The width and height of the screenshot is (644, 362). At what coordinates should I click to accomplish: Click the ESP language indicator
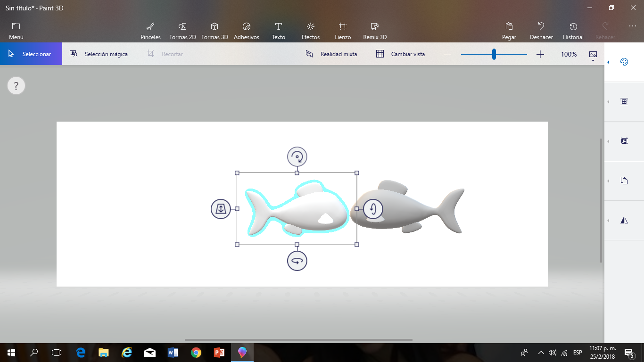pos(578,353)
